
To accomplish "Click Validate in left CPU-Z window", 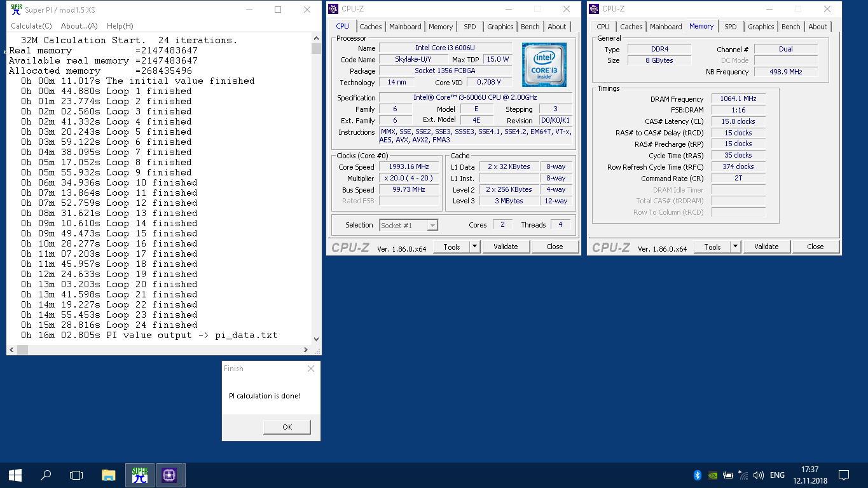I will pyautogui.click(x=506, y=247).
